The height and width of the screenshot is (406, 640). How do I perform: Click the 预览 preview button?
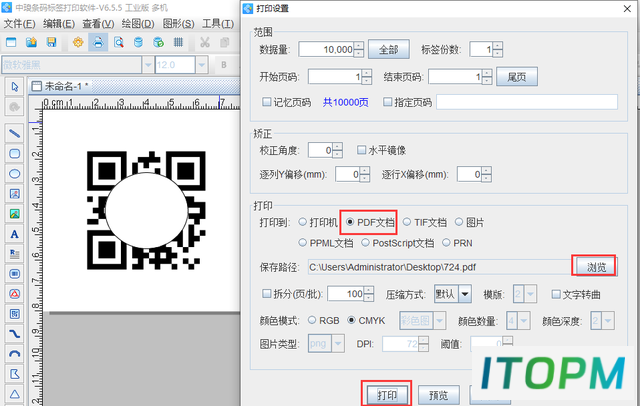click(x=439, y=395)
